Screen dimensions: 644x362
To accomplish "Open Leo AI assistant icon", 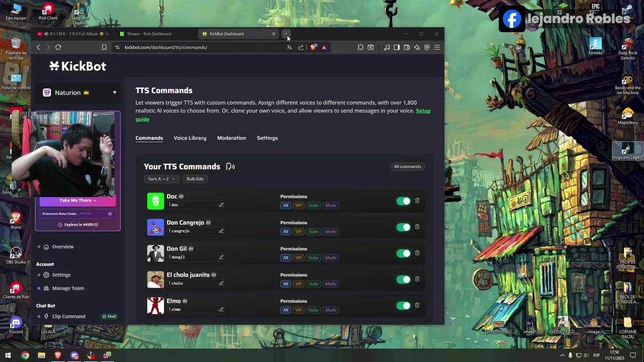I will 417,47.
